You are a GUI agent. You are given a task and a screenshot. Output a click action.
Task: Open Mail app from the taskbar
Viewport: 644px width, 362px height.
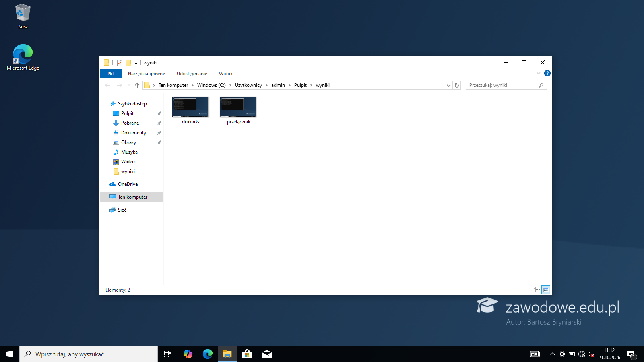[267, 354]
